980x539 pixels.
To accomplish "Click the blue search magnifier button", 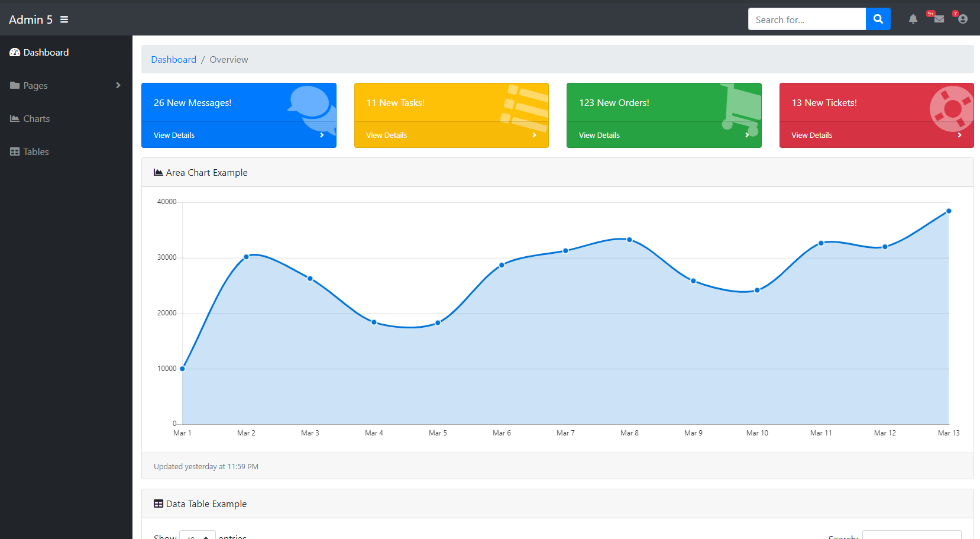I will 878,19.
